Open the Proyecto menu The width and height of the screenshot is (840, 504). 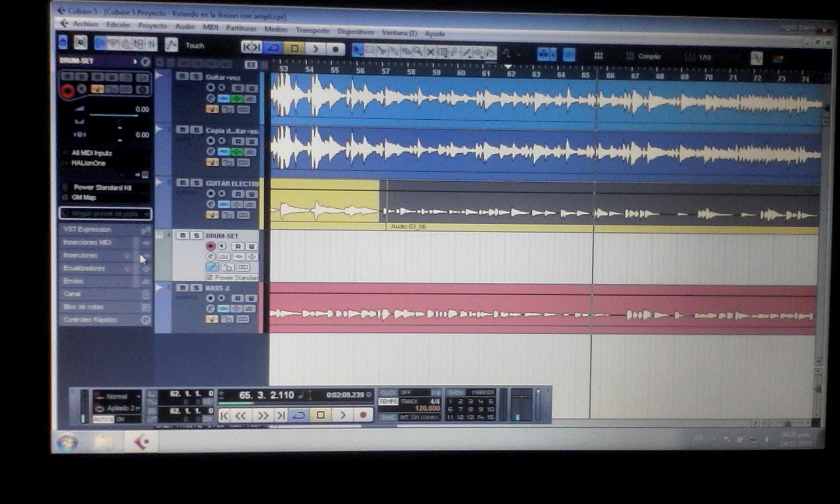[152, 26]
